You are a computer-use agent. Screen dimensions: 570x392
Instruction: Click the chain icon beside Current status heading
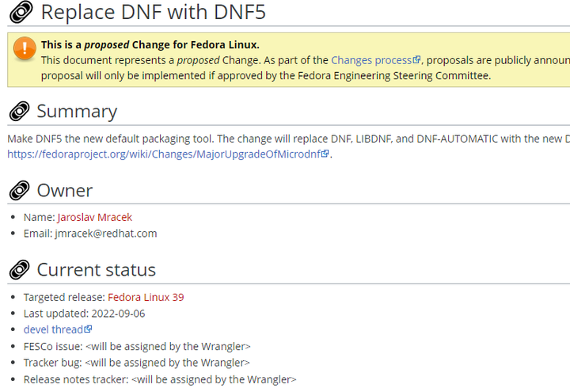click(19, 270)
